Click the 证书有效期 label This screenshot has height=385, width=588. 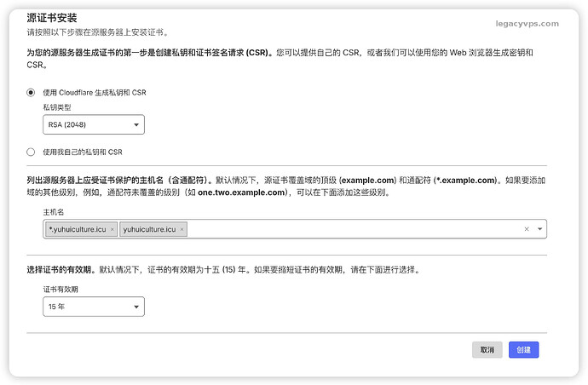click(x=61, y=290)
